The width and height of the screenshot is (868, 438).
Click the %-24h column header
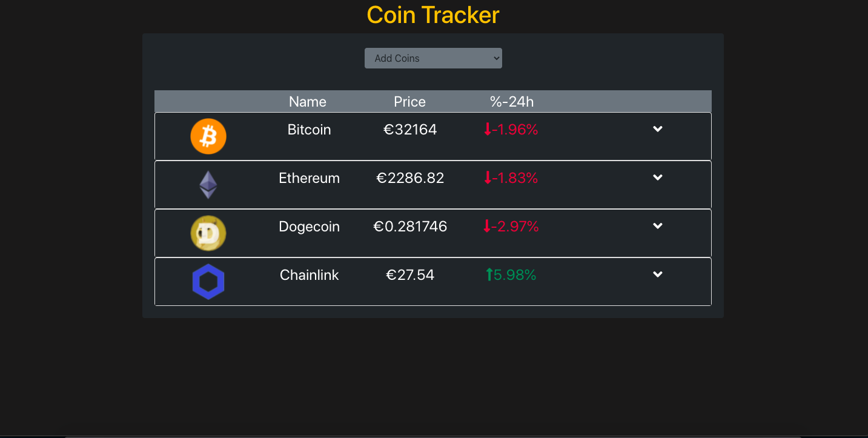click(x=512, y=101)
